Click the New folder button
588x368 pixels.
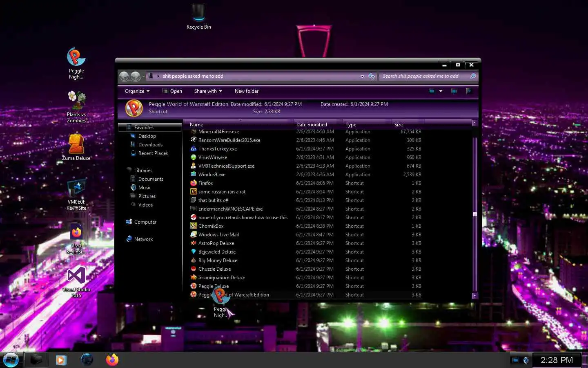[x=247, y=91]
